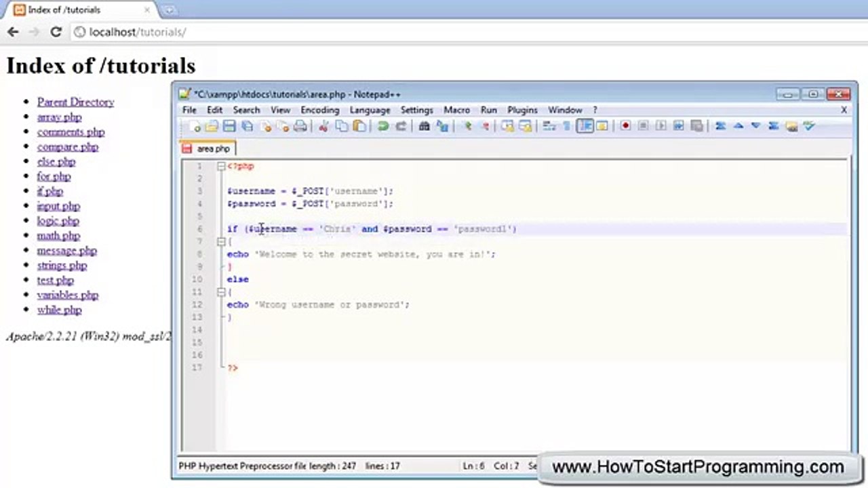Click the Save All icon
868x488 pixels.
248,126
